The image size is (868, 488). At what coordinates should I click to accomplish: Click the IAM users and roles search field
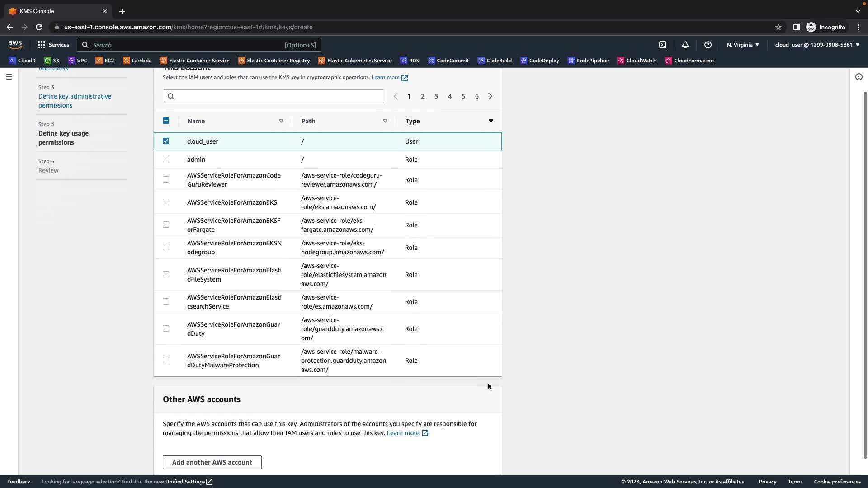point(273,96)
